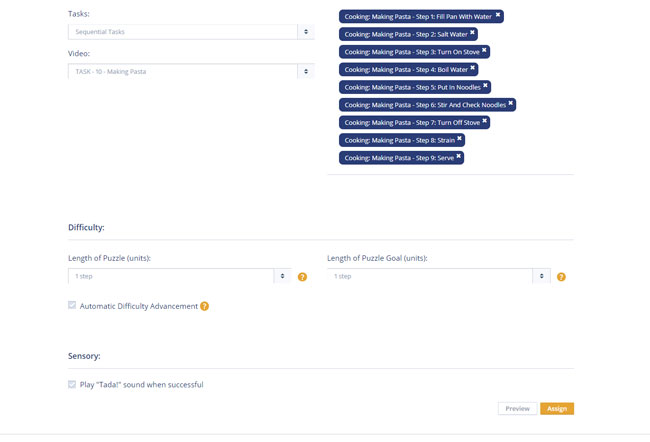Open Length of Puzzle Goal dropdown

(x=439, y=276)
